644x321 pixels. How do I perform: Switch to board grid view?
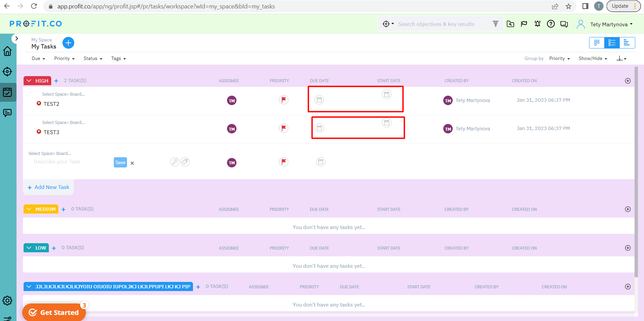click(x=597, y=43)
